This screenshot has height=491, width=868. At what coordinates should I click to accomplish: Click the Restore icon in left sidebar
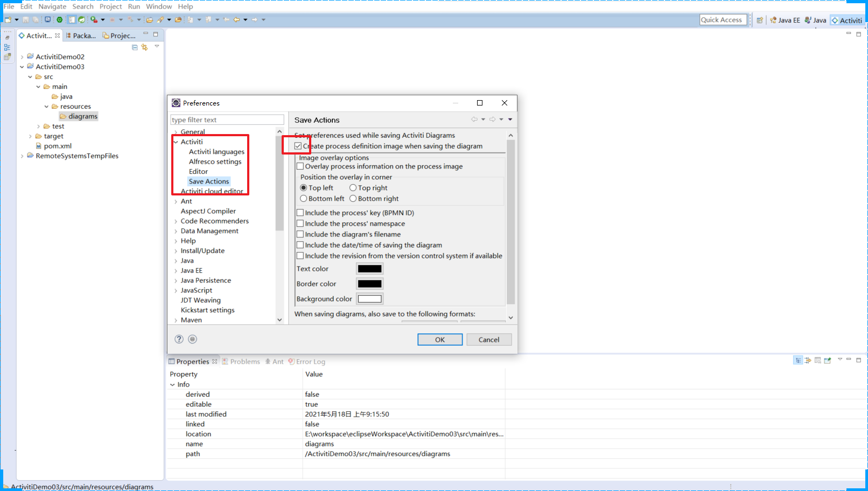(x=7, y=38)
